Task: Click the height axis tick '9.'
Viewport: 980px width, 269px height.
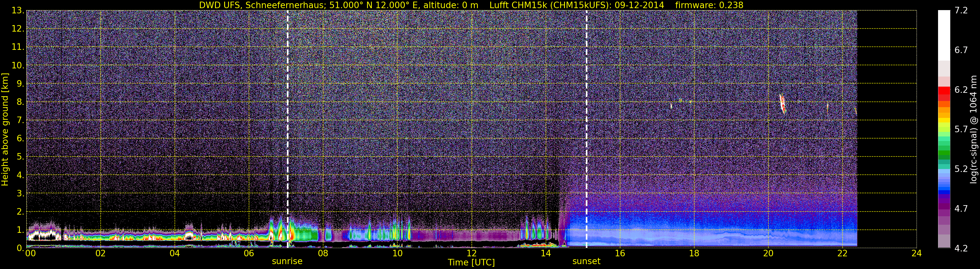Action: tap(20, 84)
